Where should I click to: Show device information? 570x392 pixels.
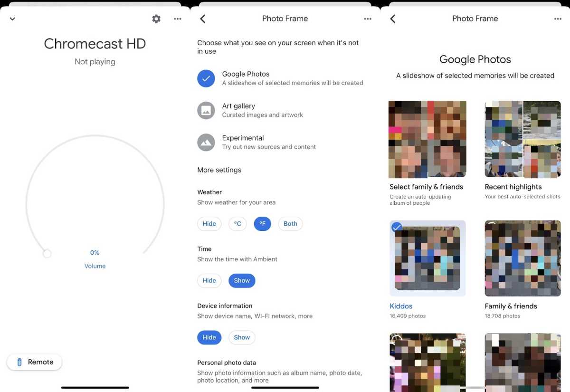[242, 337]
